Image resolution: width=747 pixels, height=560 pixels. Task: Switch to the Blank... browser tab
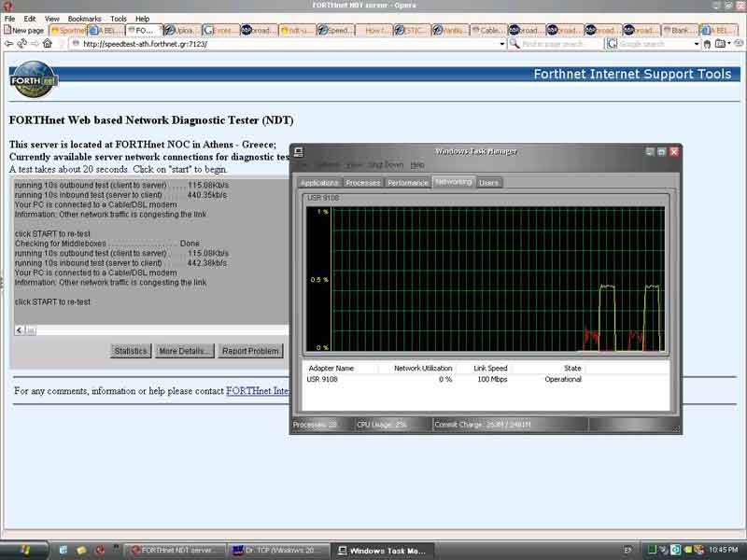(x=680, y=30)
